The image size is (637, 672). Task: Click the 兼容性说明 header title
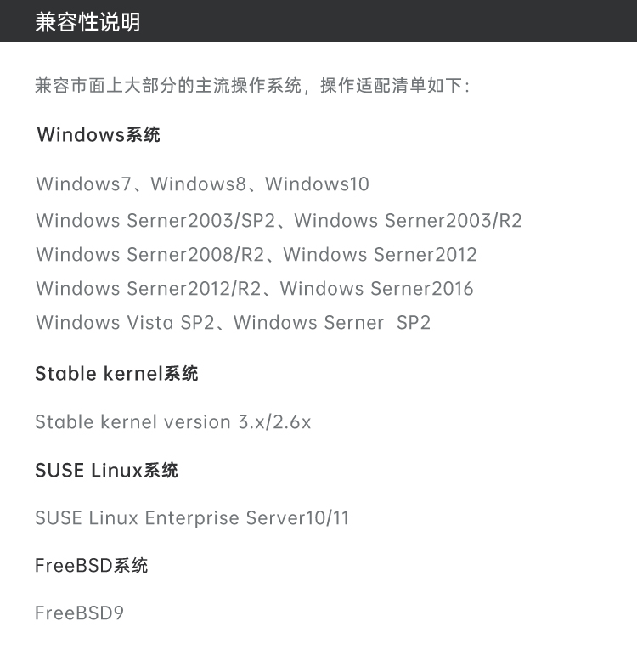point(87,22)
